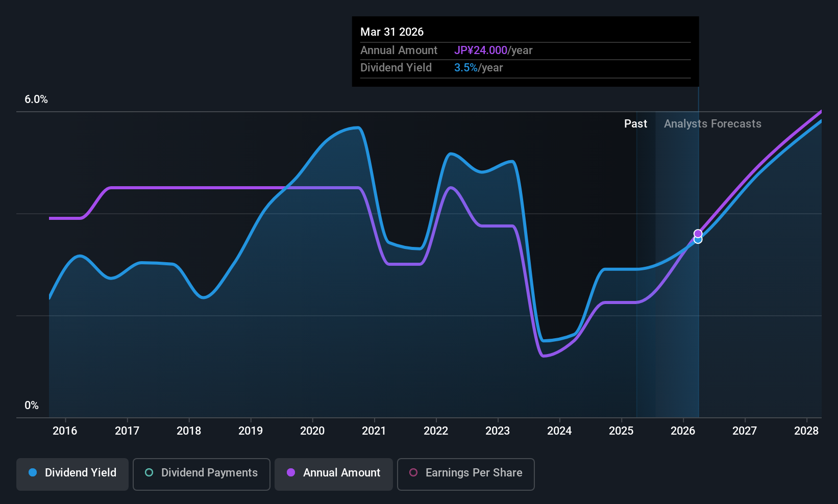This screenshot has width=838, height=504.
Task: Click the 0% y-axis label
Action: tap(32, 406)
